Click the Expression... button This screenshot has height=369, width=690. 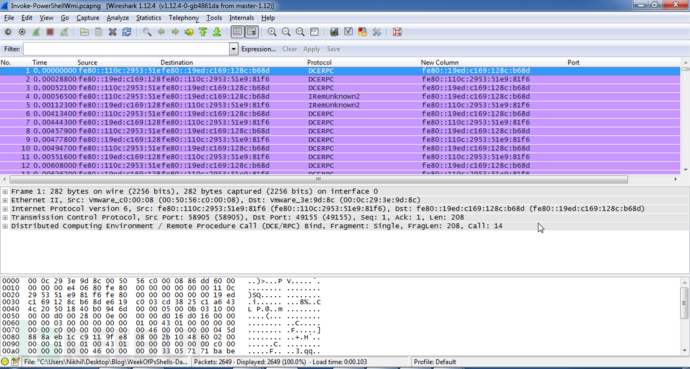pyautogui.click(x=259, y=49)
